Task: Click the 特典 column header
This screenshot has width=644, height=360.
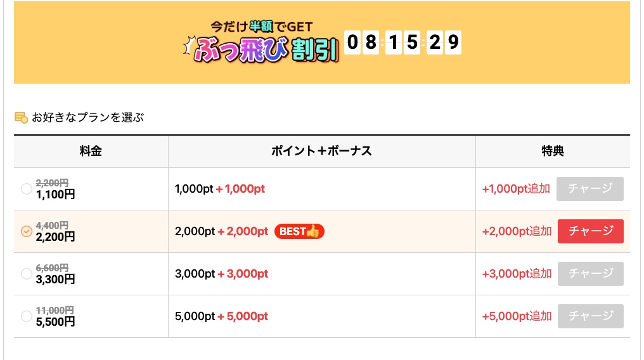Action: pos(553,151)
